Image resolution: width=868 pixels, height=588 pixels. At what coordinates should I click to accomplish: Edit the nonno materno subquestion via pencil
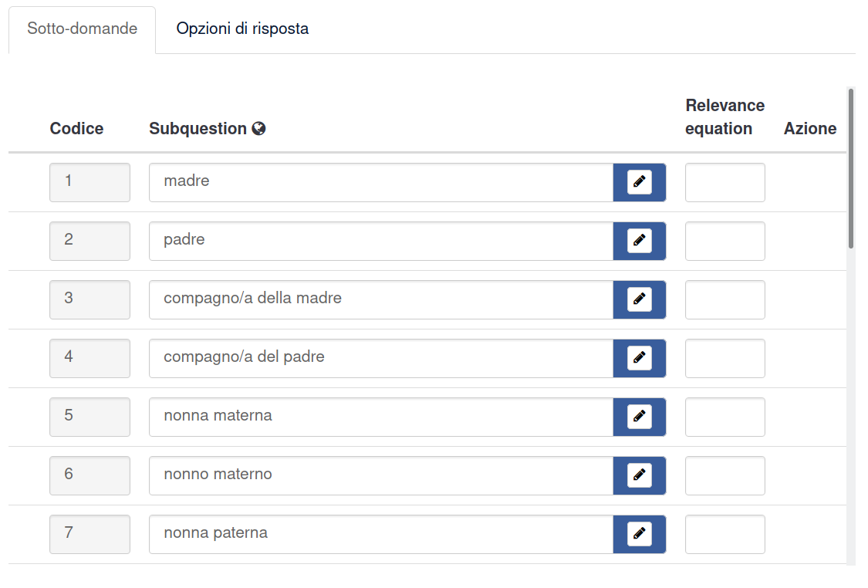tap(639, 475)
